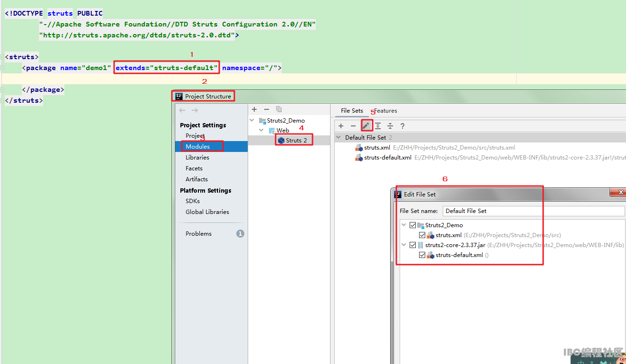The width and height of the screenshot is (626, 364).
Task: Open the question mark help icon
Action: (402, 126)
